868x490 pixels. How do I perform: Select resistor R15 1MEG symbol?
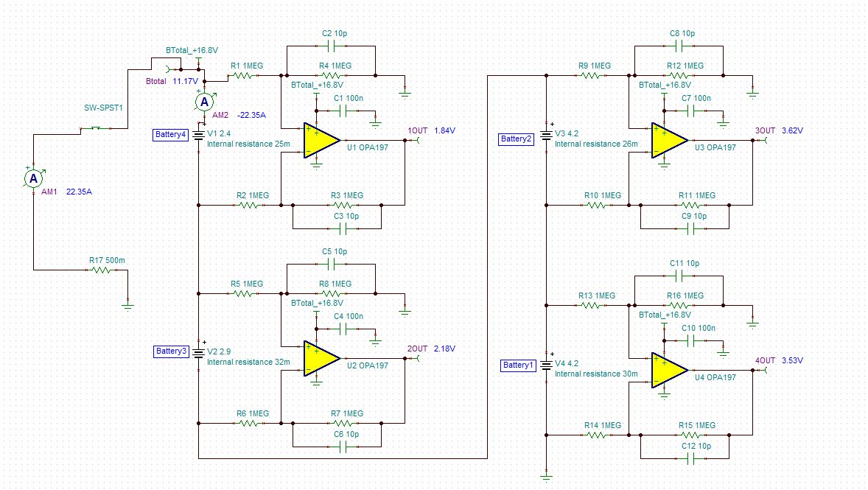point(691,435)
